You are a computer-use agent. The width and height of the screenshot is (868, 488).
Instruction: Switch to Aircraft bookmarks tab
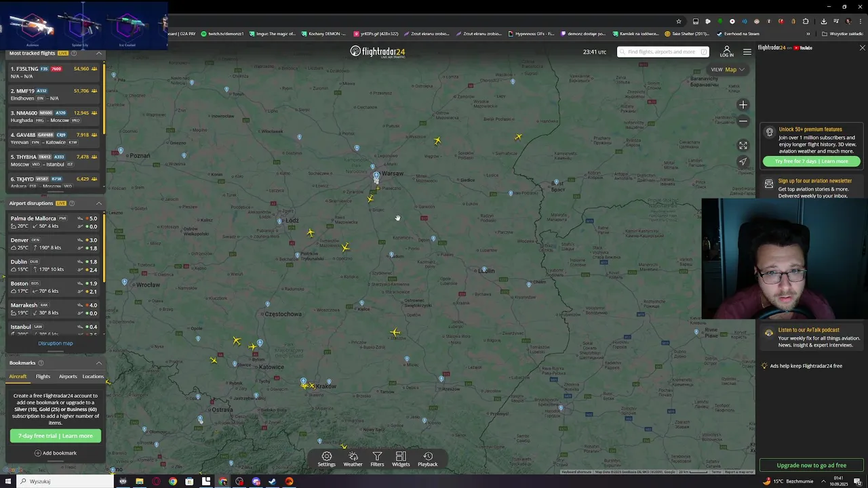18,376
